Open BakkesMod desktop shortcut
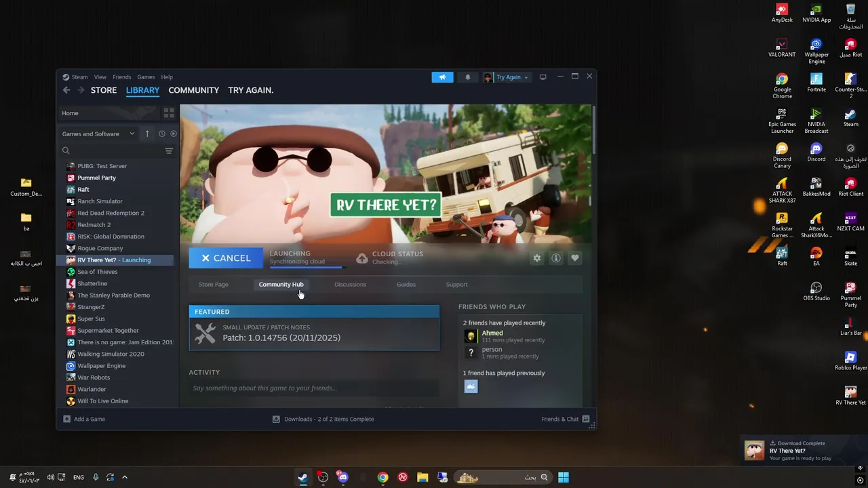The width and height of the screenshot is (868, 488). pos(816,186)
